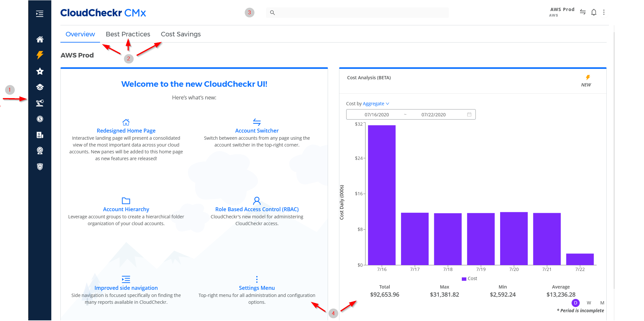This screenshot has width=644, height=321.
Task: Click the Settings Menu link
Action: pos(257,288)
